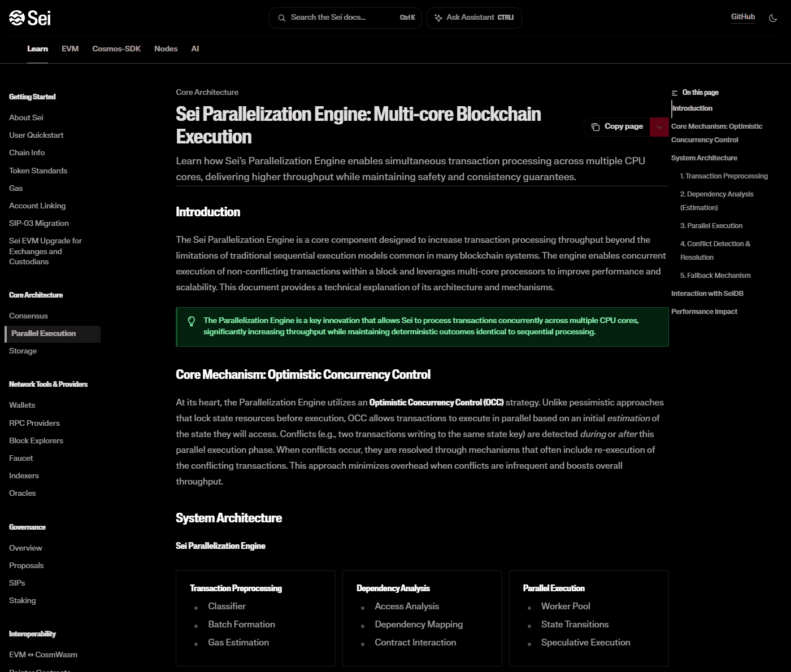Screen dimensions: 791x672
Task: Open Block Explorers page
Action: tap(36, 440)
